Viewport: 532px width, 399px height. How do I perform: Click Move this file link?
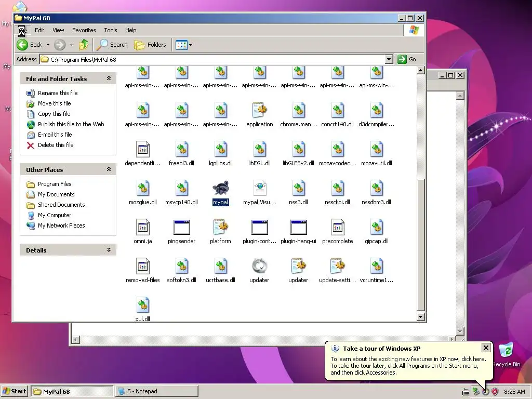54,103
